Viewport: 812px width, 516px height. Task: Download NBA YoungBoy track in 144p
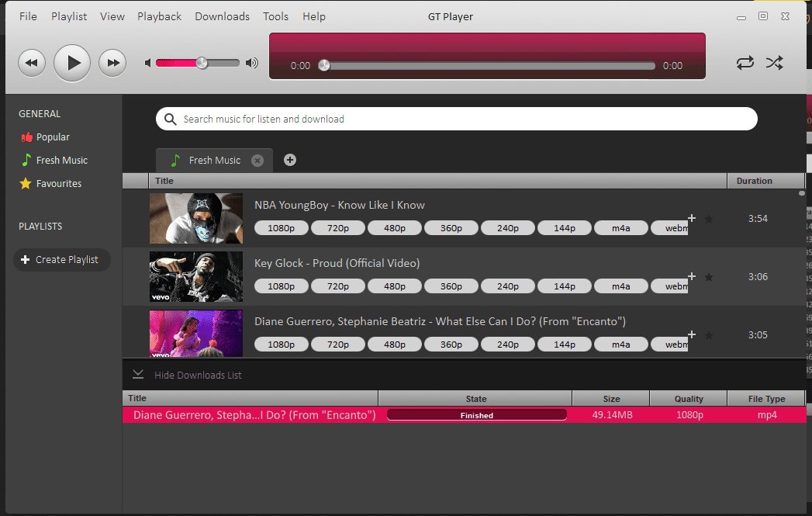(565, 228)
